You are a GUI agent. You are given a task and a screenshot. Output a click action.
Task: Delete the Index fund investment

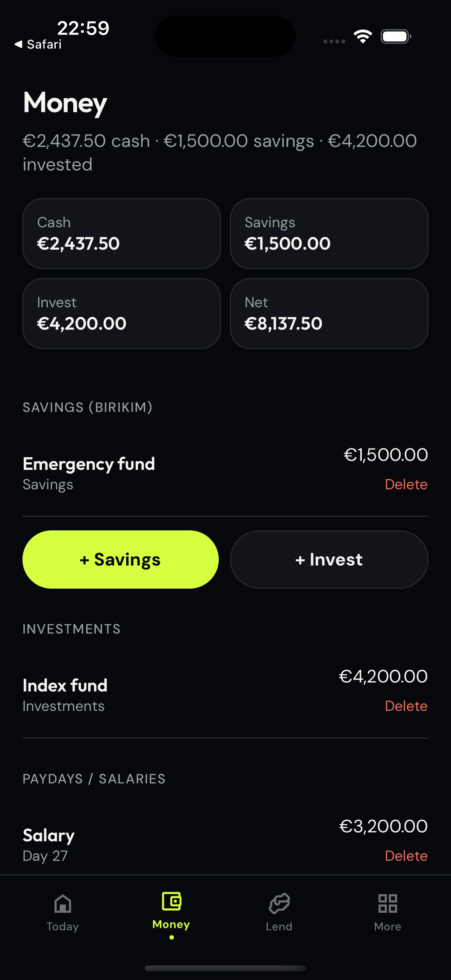[x=406, y=706]
